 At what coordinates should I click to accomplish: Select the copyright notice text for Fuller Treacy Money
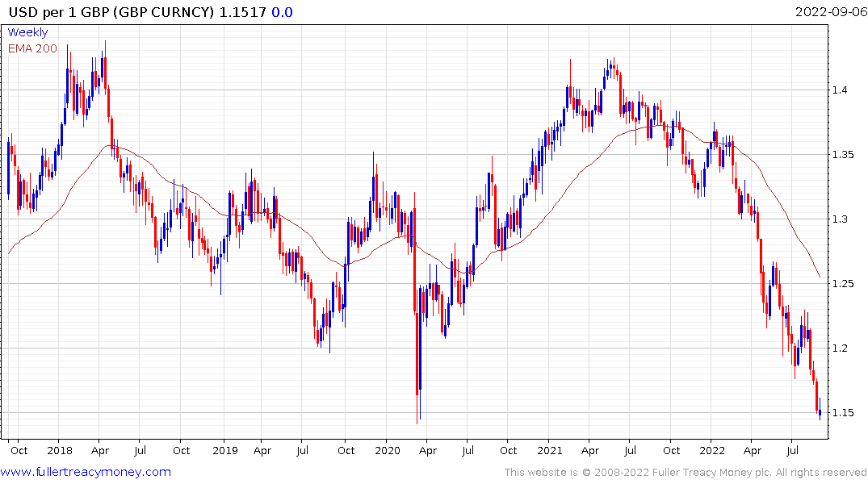tap(686, 473)
